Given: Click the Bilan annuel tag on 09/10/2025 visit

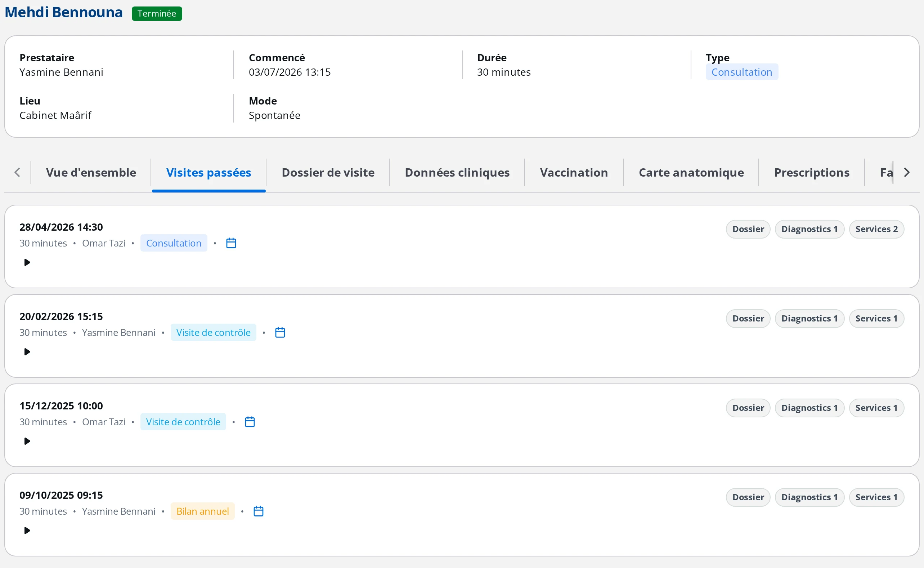Looking at the screenshot, I should [203, 511].
